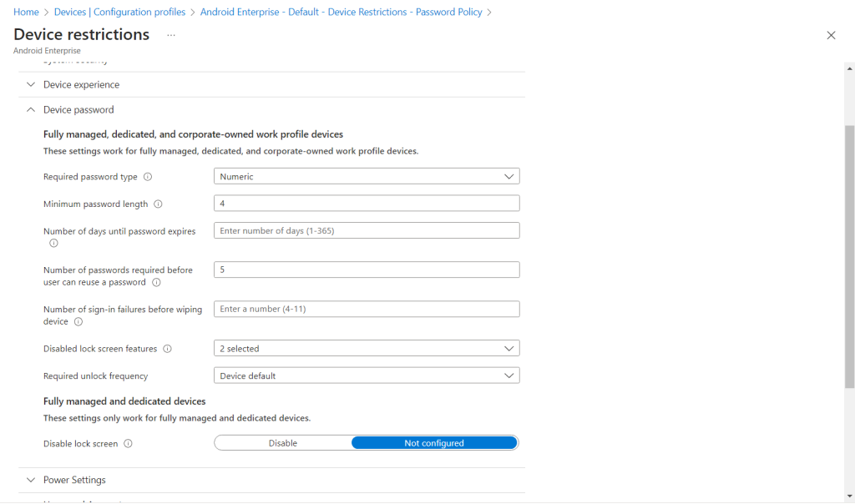Click the info icon next to Disable lock screen
Image resolution: width=855 pixels, height=504 pixels.
point(128,443)
